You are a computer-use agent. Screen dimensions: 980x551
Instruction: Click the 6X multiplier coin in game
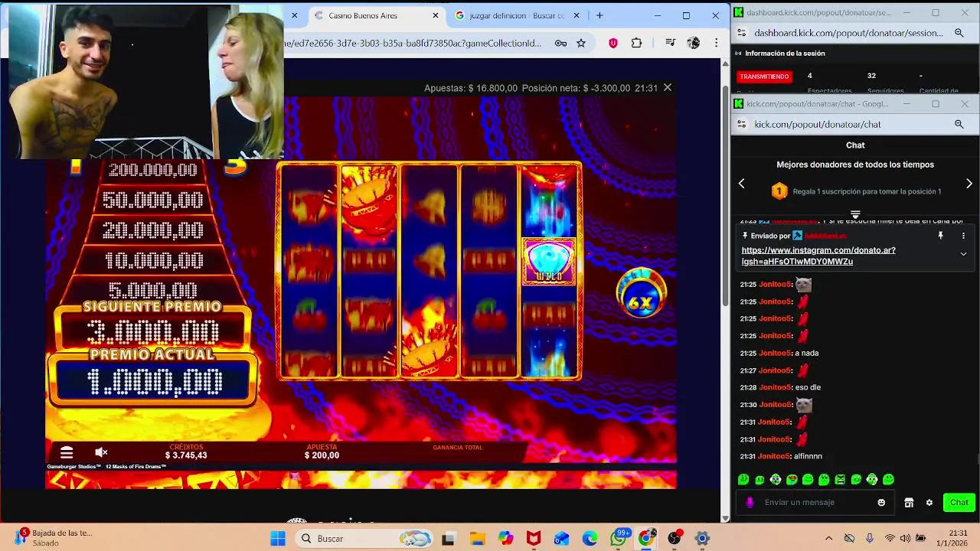point(641,294)
